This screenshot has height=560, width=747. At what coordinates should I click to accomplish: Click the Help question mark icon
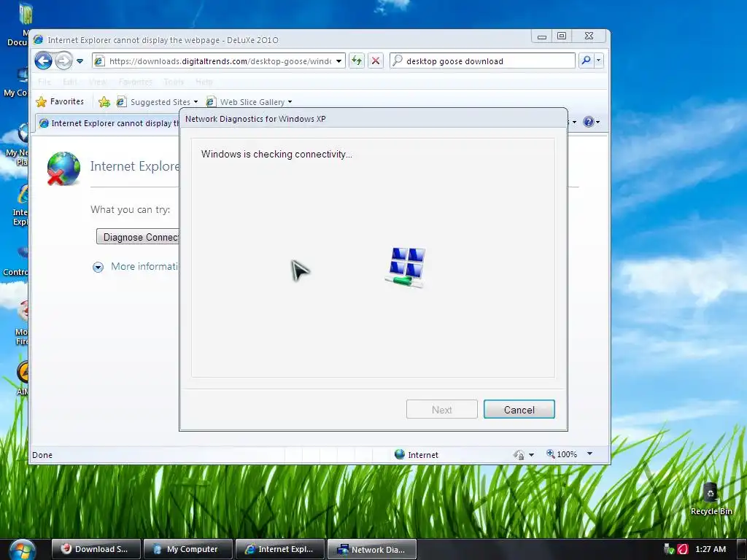pos(589,122)
